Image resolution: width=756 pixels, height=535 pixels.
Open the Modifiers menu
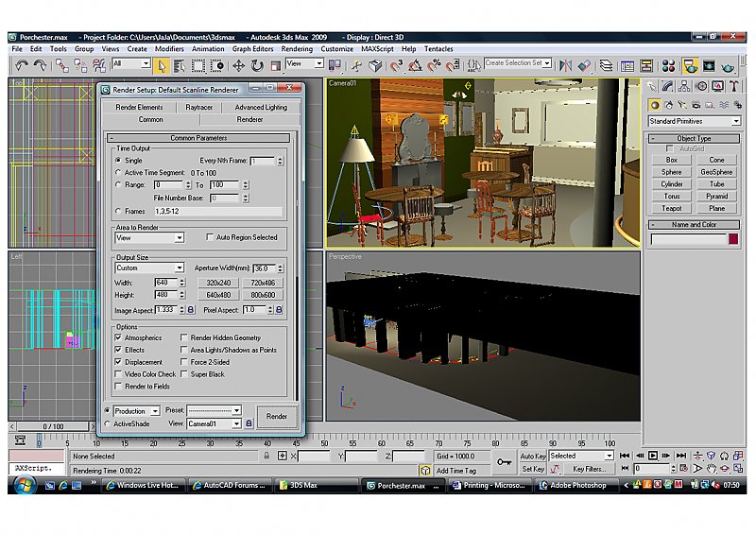[x=169, y=49]
